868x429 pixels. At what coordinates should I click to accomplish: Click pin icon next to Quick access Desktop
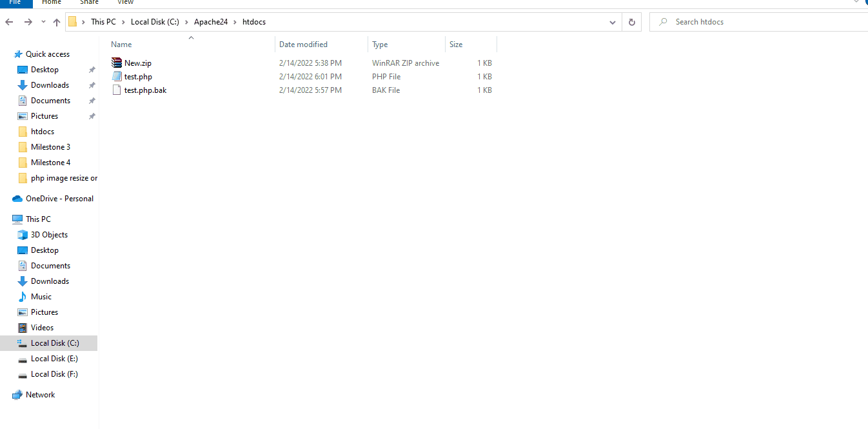[92, 70]
